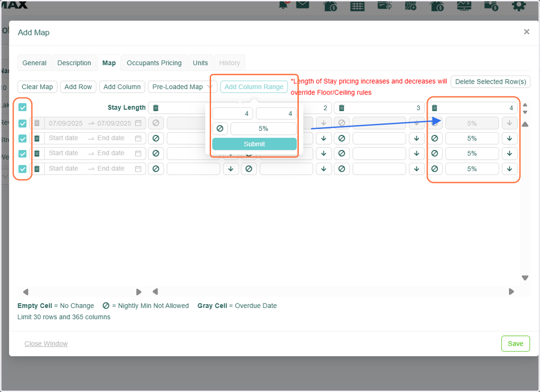This screenshot has height=392, width=540.
Task: Toggle not-allowed icon in column 4 of last row
Action: click(434, 169)
